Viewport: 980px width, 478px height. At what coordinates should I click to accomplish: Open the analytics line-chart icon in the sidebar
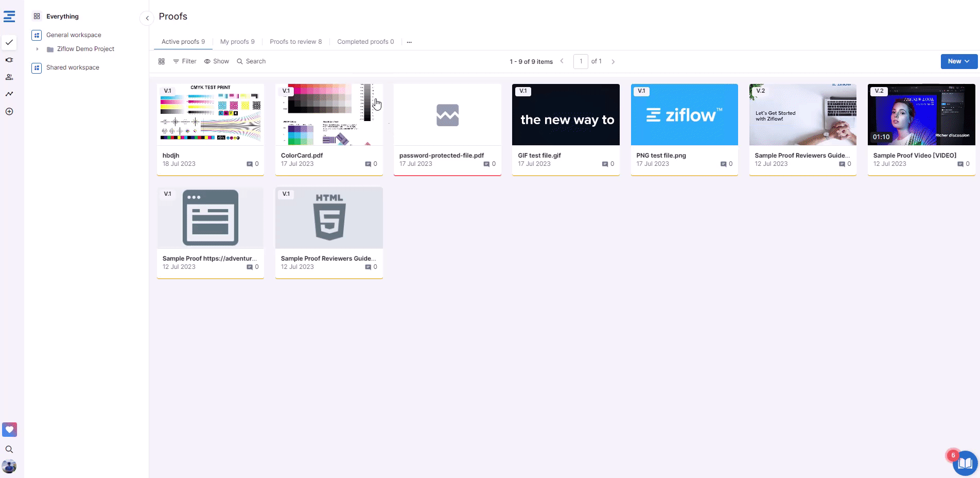click(9, 94)
